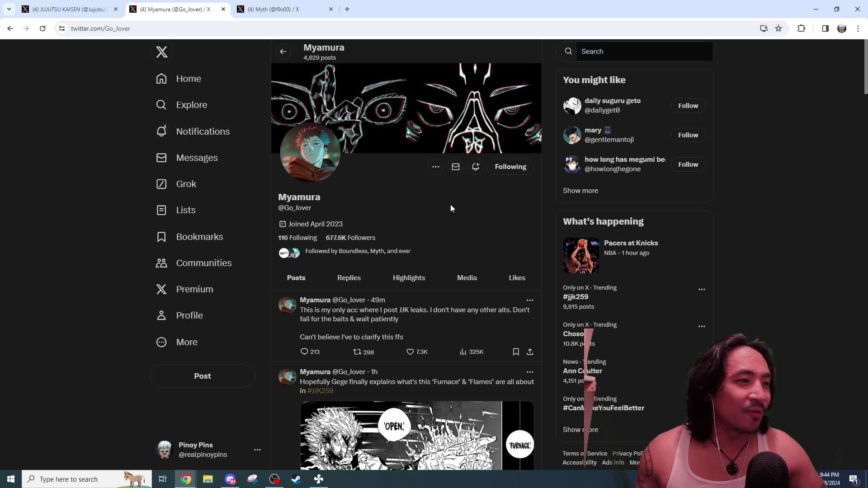
Task: Click the Post button
Action: [x=203, y=376]
